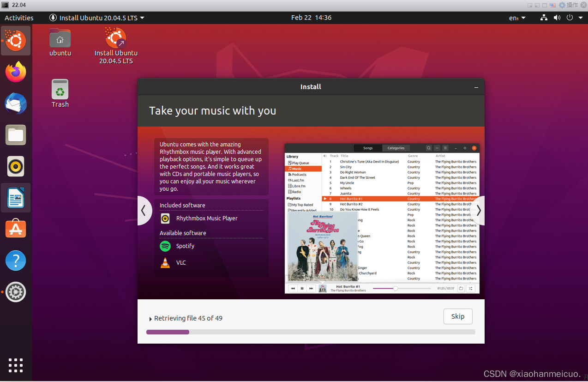Launch Rhythmbox from the dock
The image size is (588, 382).
pos(16,166)
